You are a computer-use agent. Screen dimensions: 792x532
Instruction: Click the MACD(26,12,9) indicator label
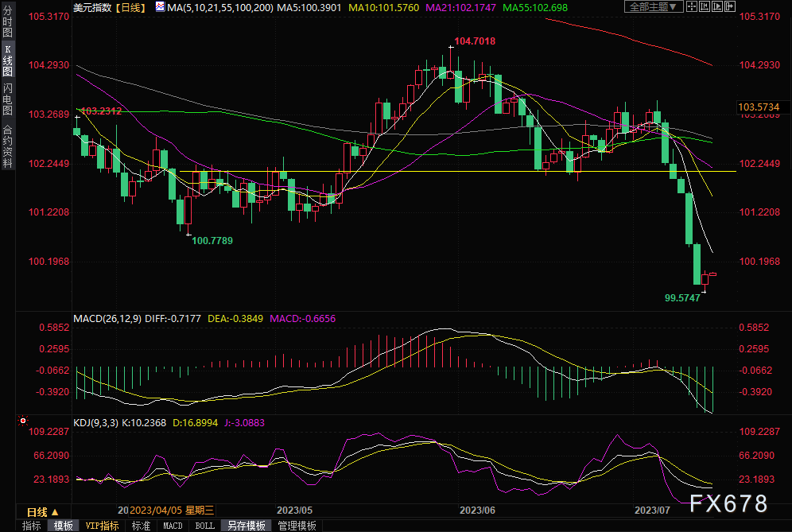point(107,319)
